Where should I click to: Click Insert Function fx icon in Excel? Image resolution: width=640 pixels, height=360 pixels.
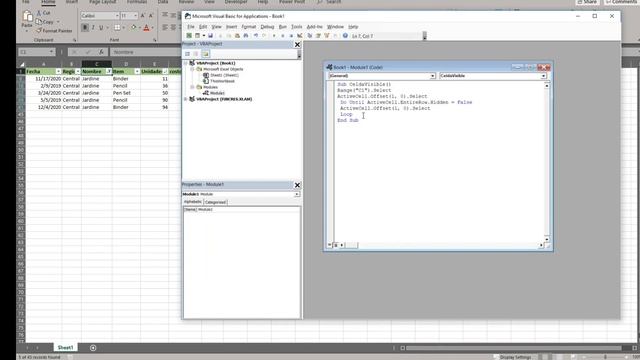pos(101,52)
